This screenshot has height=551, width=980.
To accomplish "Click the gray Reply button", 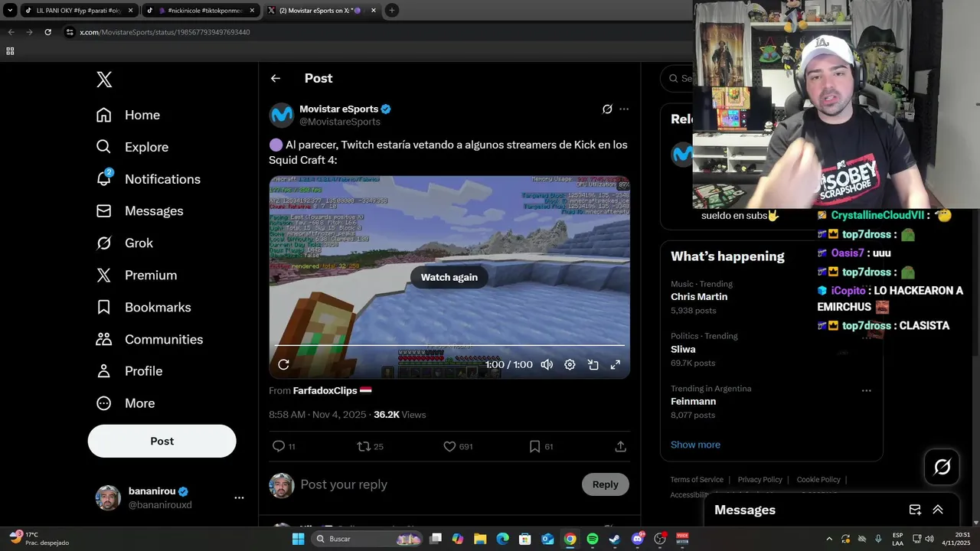I will coord(605,484).
